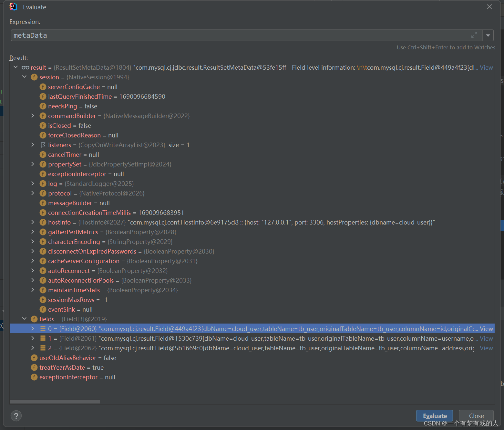Click the IntelliJ logo in Evaluate title bar

click(13, 7)
